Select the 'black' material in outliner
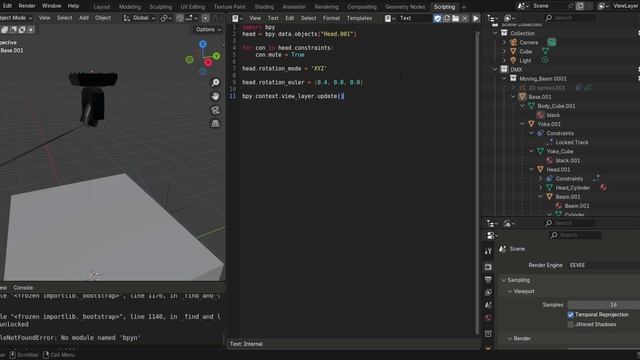Viewport: 640px width, 360px height. (553, 115)
